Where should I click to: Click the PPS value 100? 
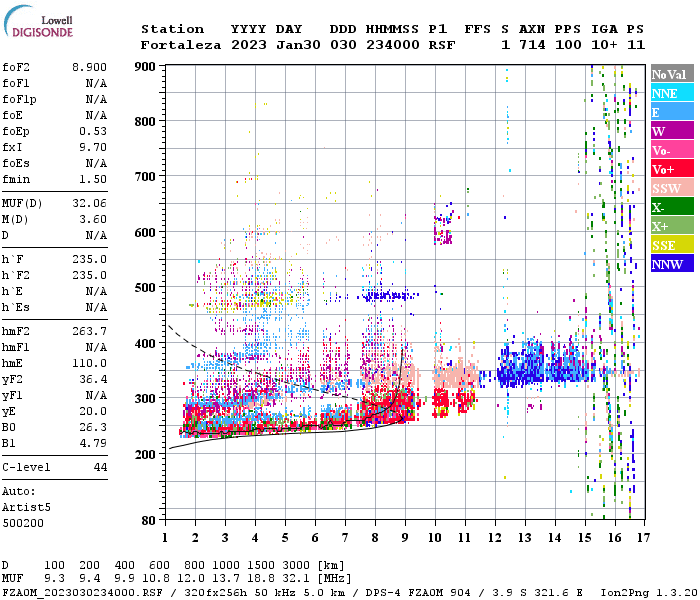pos(568,45)
